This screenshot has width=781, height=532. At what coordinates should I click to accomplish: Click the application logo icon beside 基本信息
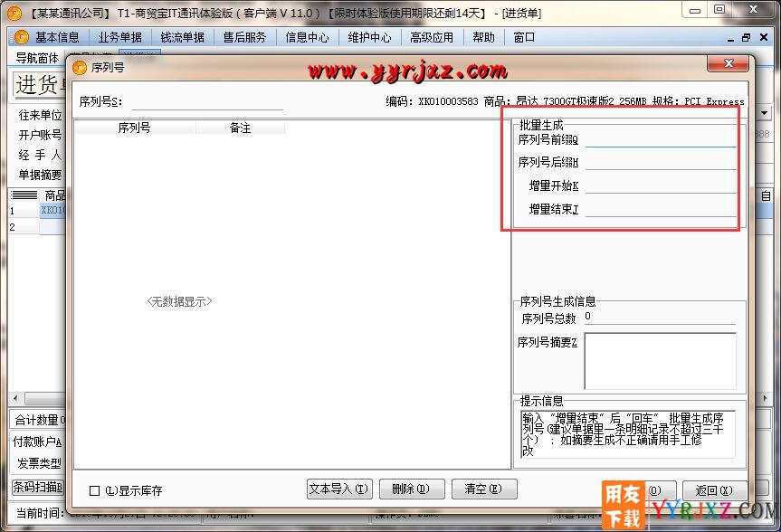click(22, 37)
